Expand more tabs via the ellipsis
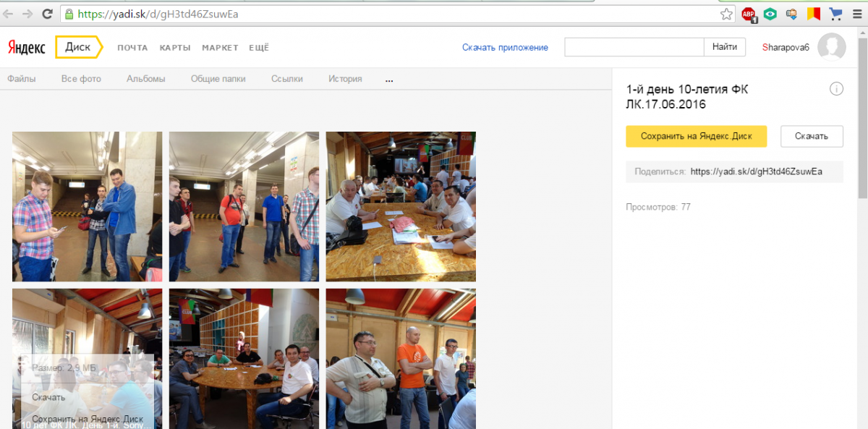868x429 pixels. click(x=389, y=80)
